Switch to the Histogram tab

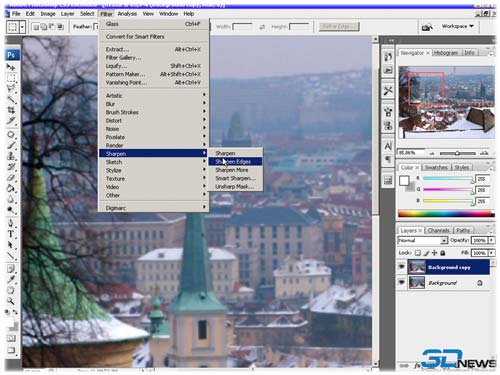tap(445, 53)
